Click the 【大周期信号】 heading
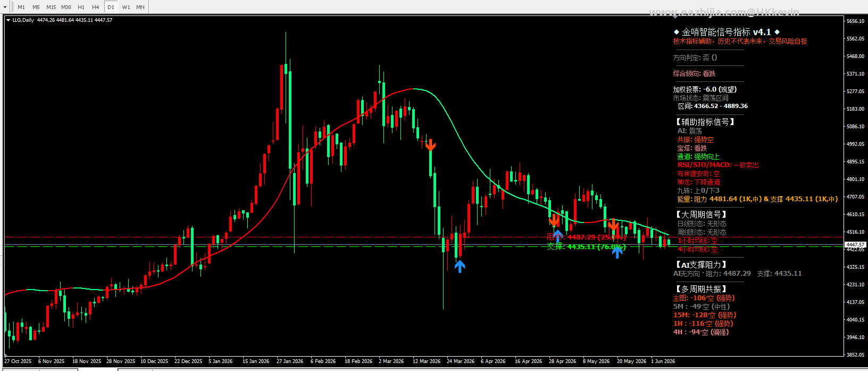The height and width of the screenshot is (371, 868). tap(700, 215)
